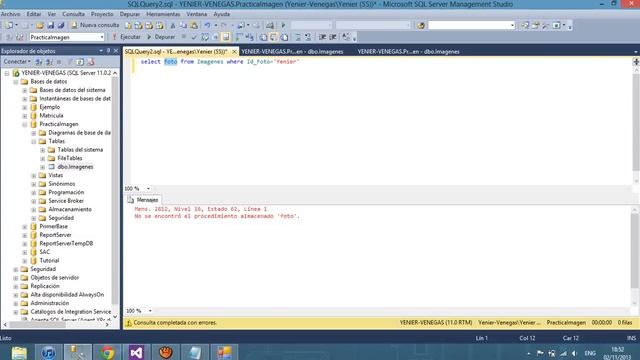The width and height of the screenshot is (640, 360).
Task: Click the Paste icon in toolbar
Action: 194,25
